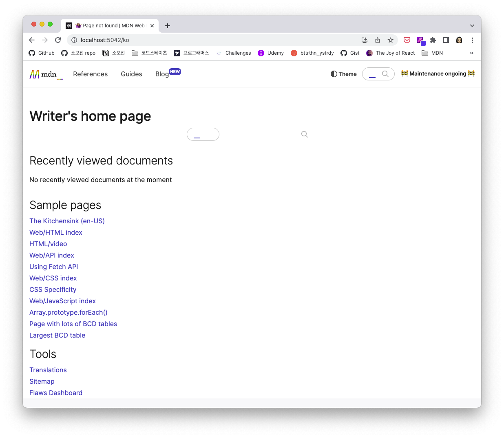
Task: Open the 소모전 repo bookmark
Action: pyautogui.click(x=78, y=53)
